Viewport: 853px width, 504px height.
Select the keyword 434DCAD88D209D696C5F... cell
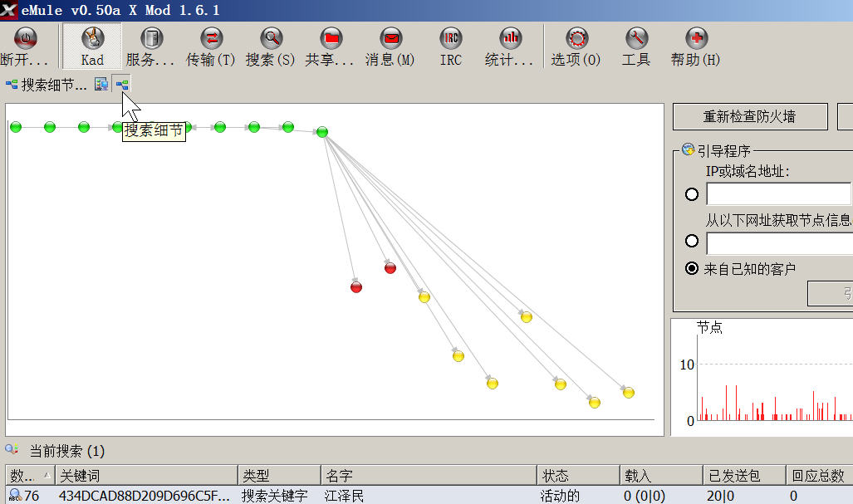(145, 496)
